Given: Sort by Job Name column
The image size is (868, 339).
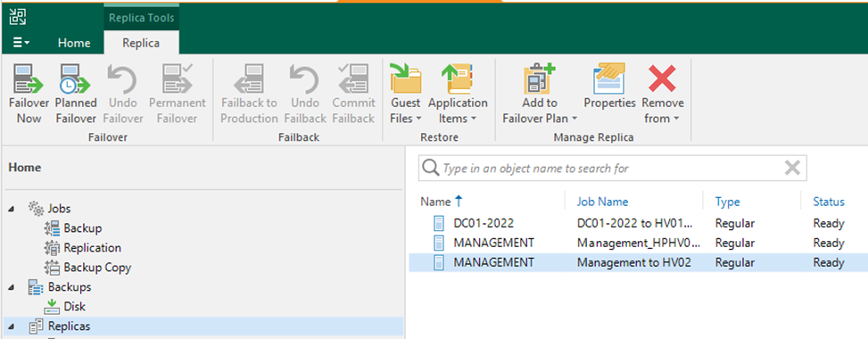Looking at the screenshot, I should [602, 202].
